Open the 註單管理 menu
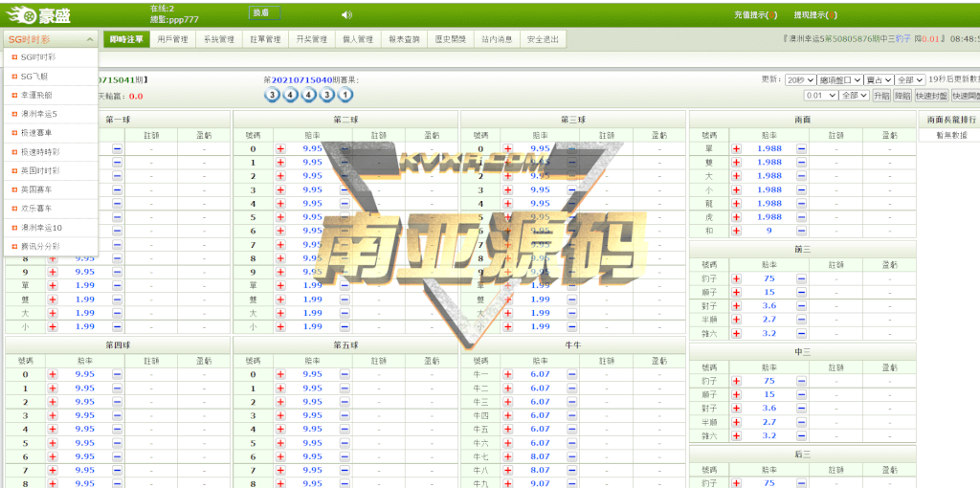The width and height of the screenshot is (980, 488). tap(265, 39)
